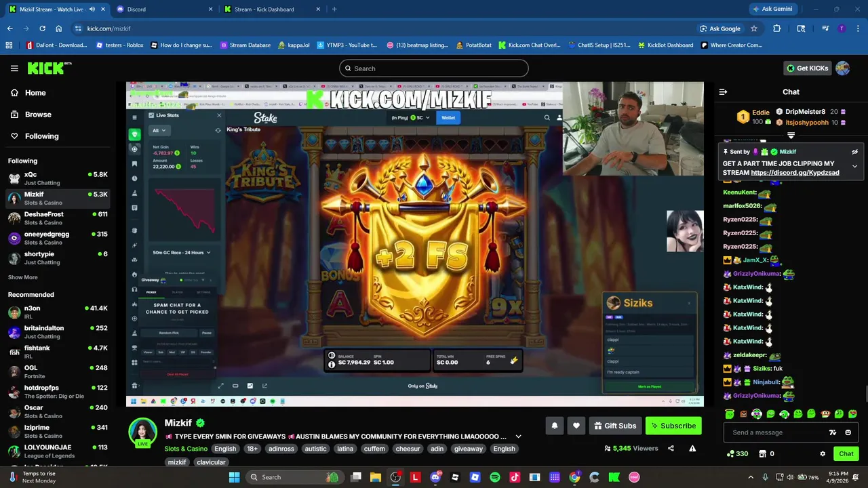Screen dimensions: 868x488
Task: Open a new browser tab with plus
Action: [x=334, y=9]
